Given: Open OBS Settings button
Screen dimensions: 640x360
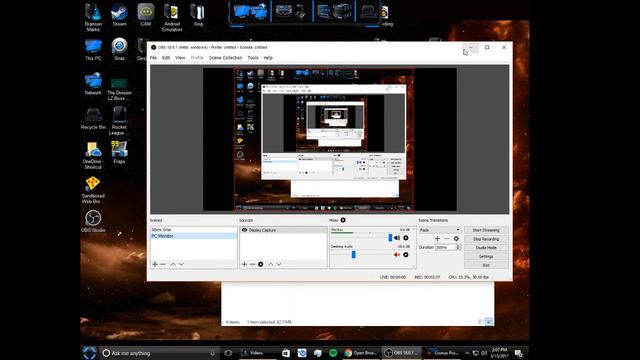Looking at the screenshot, I should [x=486, y=257].
